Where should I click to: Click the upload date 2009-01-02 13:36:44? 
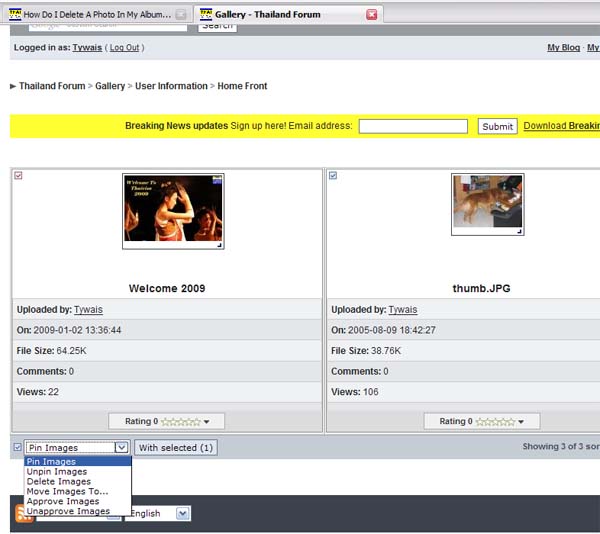(77, 330)
